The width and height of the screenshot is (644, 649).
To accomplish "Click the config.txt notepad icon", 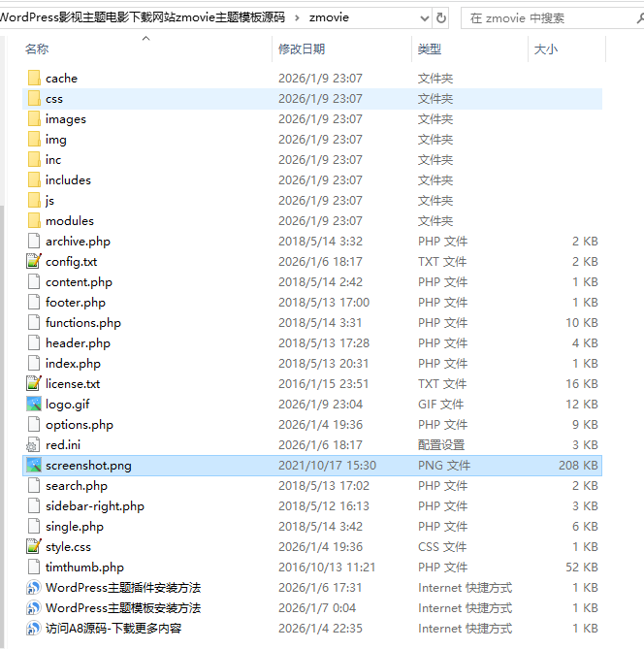I will tap(34, 261).
